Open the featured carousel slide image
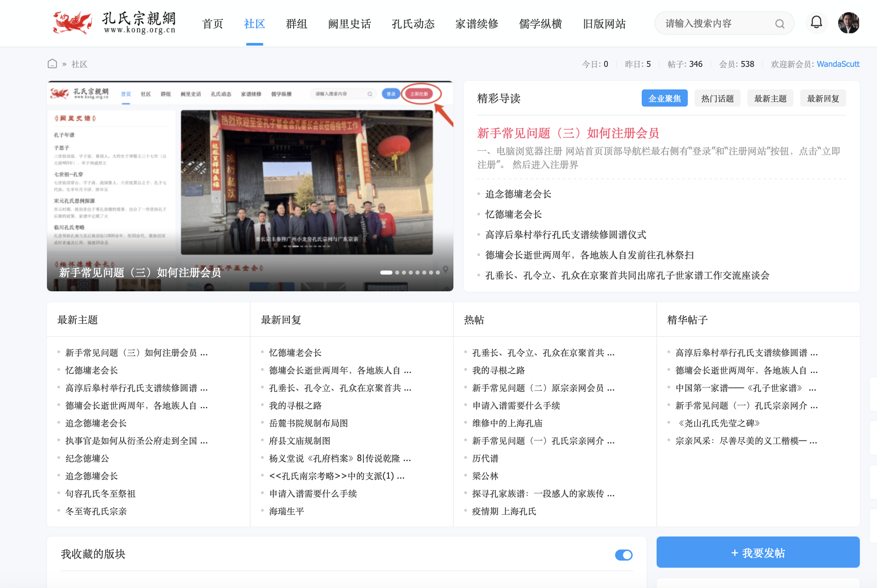877x588 pixels. click(250, 186)
